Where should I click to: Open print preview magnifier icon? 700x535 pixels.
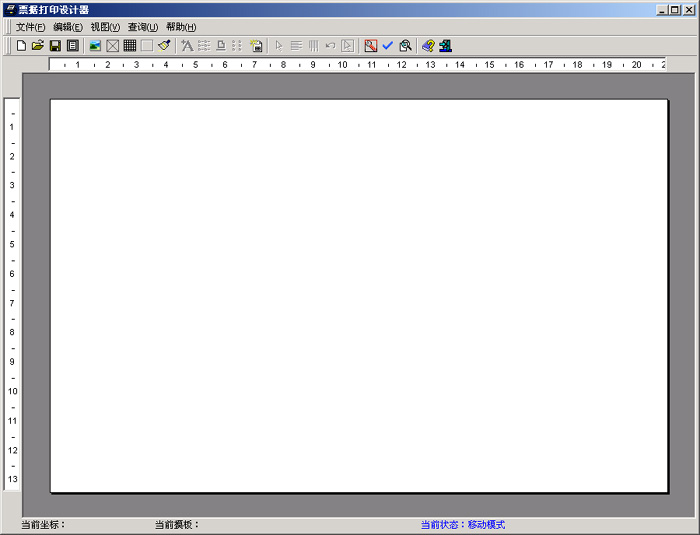coord(405,46)
